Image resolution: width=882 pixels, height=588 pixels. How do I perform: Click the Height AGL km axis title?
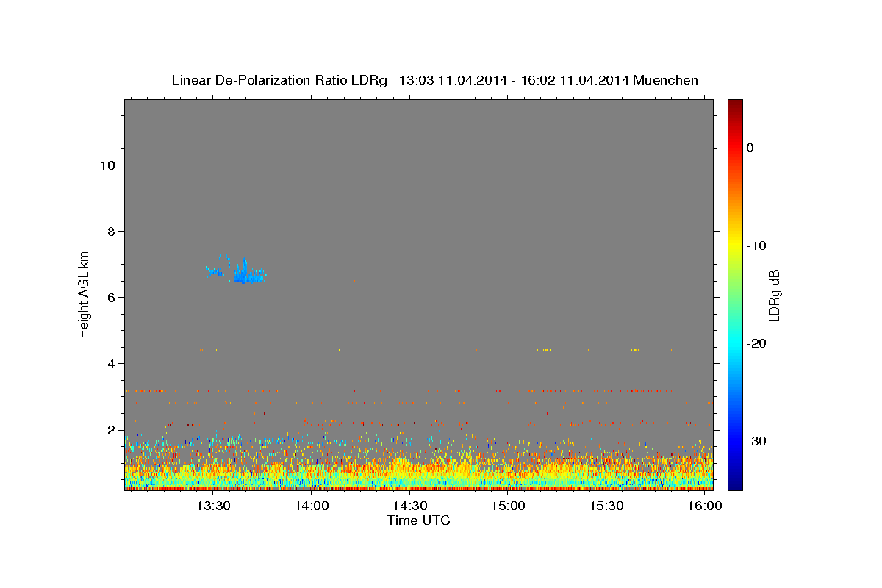[x=85, y=294]
